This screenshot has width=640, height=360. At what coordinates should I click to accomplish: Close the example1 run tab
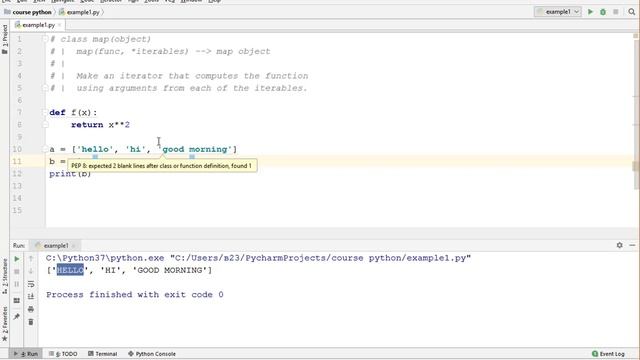(74, 245)
